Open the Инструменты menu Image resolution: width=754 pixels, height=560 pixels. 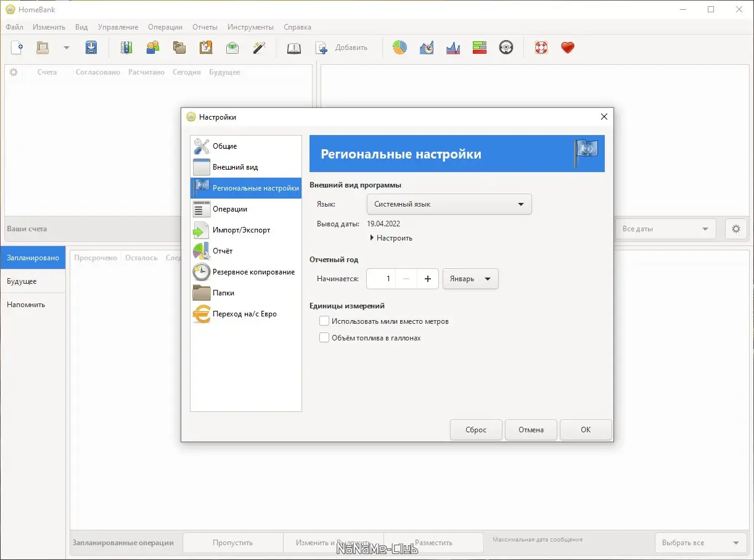[x=250, y=27]
